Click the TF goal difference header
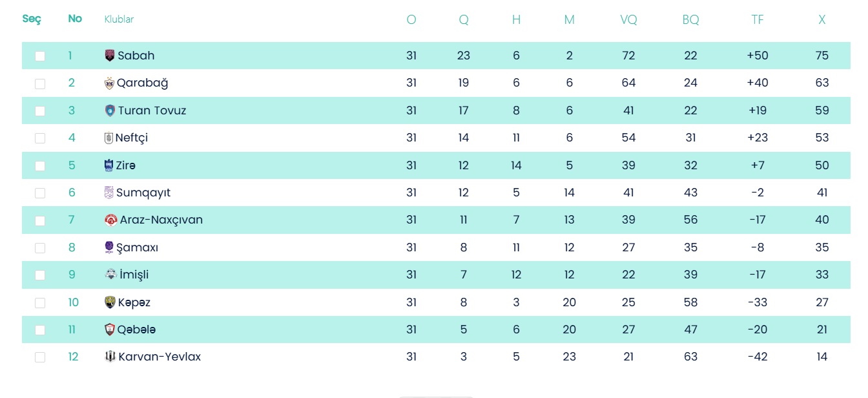The width and height of the screenshot is (868, 398). click(758, 20)
